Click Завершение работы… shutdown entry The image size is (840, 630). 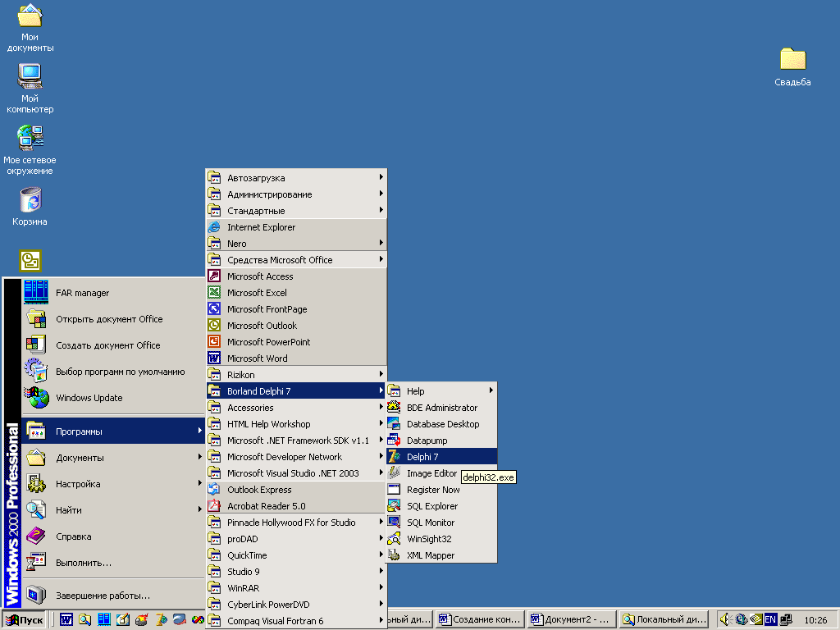click(x=113, y=596)
